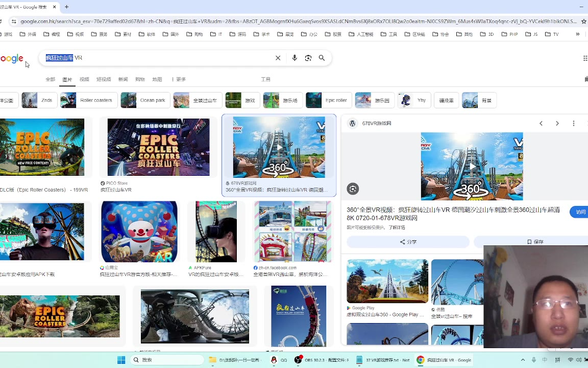This screenshot has width=588, height=368.
Task: Click the browser address bar URL
Action: coord(298,21)
